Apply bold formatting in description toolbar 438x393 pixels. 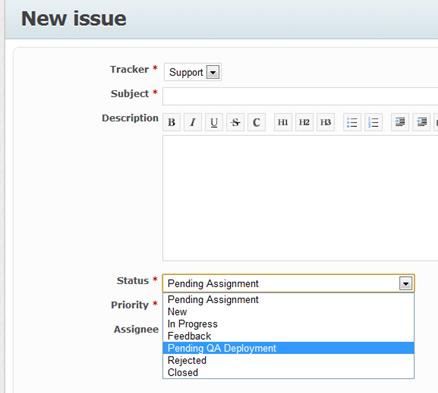click(x=172, y=122)
